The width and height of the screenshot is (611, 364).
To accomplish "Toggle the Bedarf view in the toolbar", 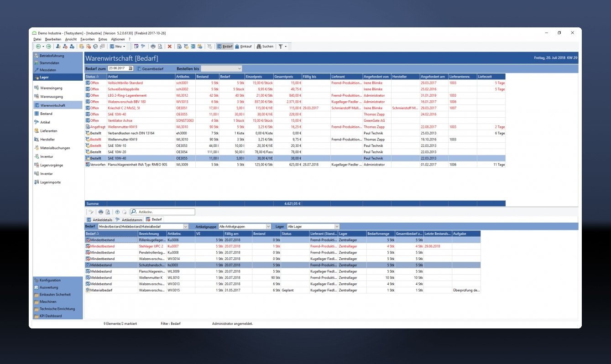I will pyautogui.click(x=225, y=47).
